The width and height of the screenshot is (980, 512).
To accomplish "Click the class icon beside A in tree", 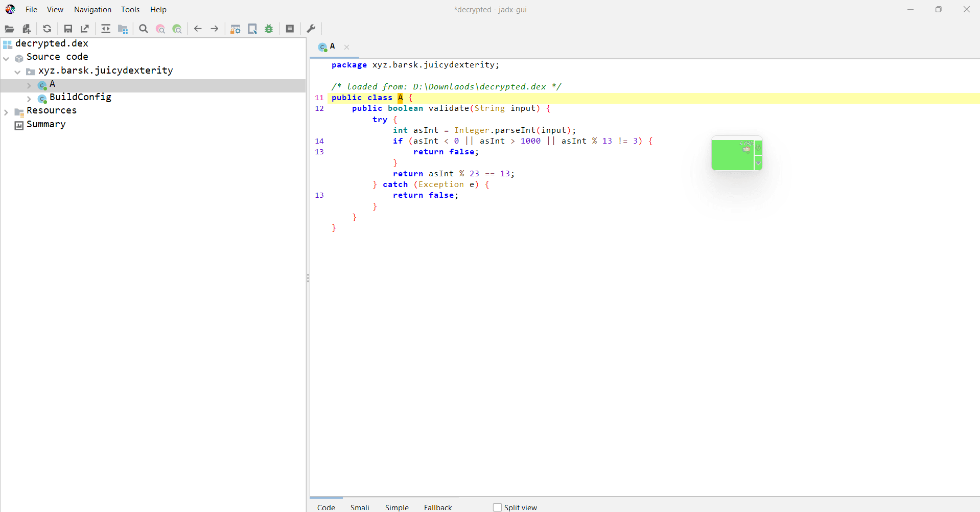I will [x=42, y=85].
